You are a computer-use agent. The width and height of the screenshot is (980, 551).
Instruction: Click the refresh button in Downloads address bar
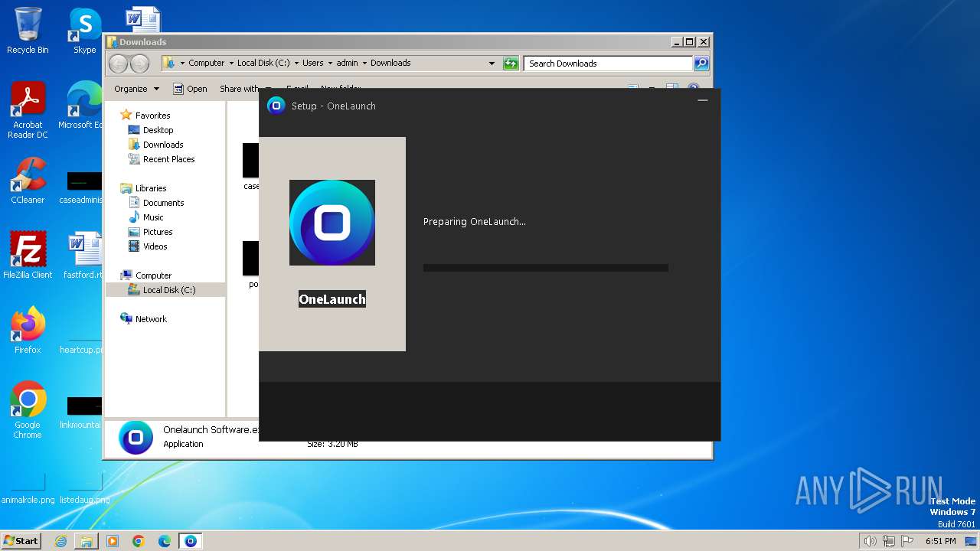[511, 64]
